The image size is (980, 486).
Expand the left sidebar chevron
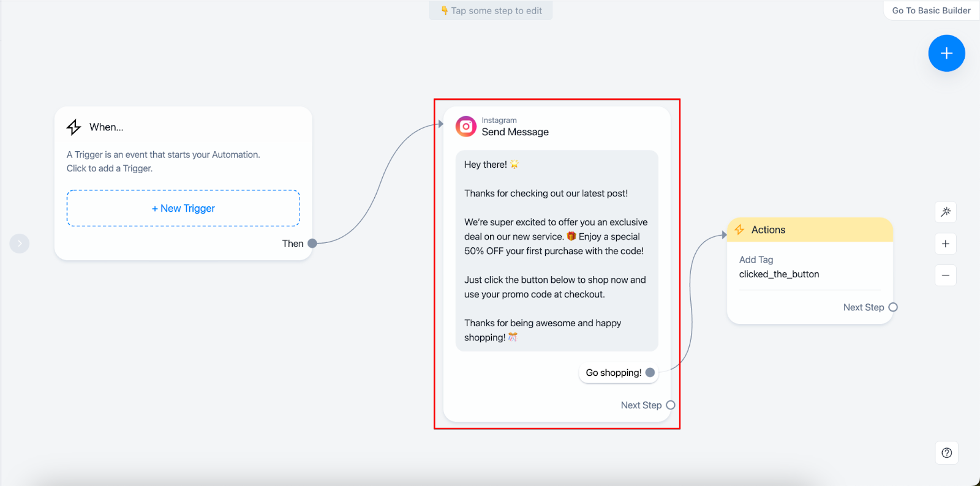pyautogui.click(x=20, y=244)
